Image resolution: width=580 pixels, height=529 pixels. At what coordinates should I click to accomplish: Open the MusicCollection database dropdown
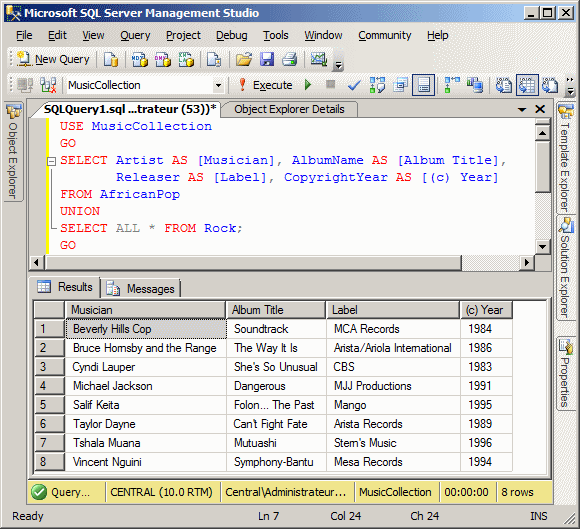pos(218,85)
